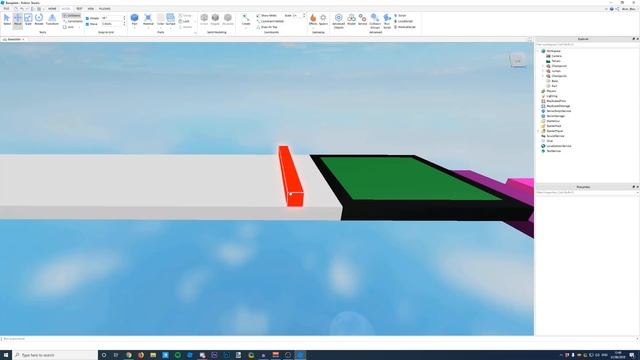Activate the Transform tool
Screen dimensions: 640x360
tap(52, 20)
